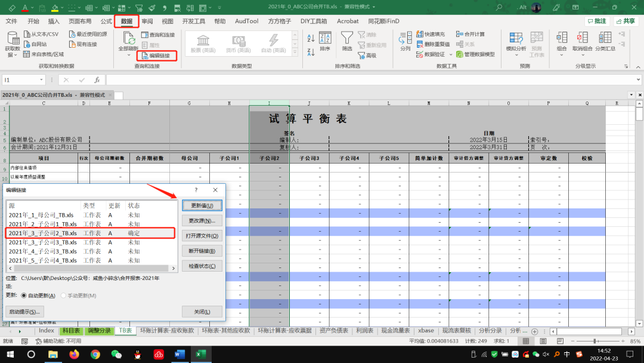
Task: Open Word from the taskbar
Action: tap(179, 355)
